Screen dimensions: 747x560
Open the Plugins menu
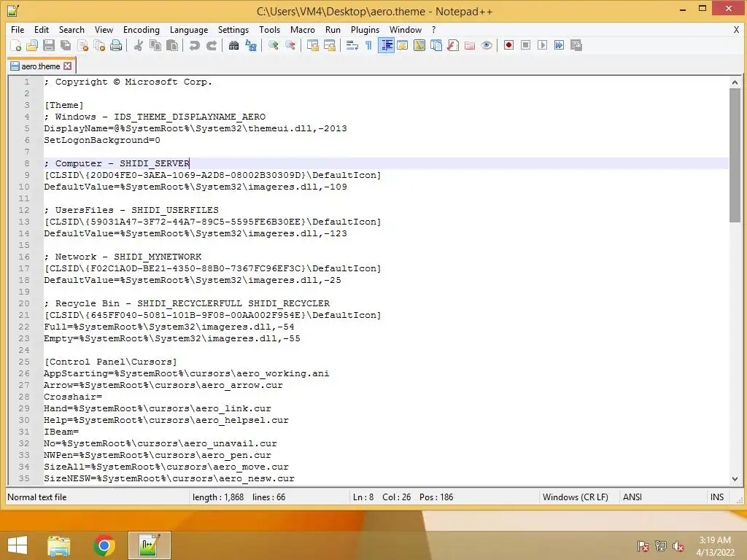pyautogui.click(x=365, y=29)
